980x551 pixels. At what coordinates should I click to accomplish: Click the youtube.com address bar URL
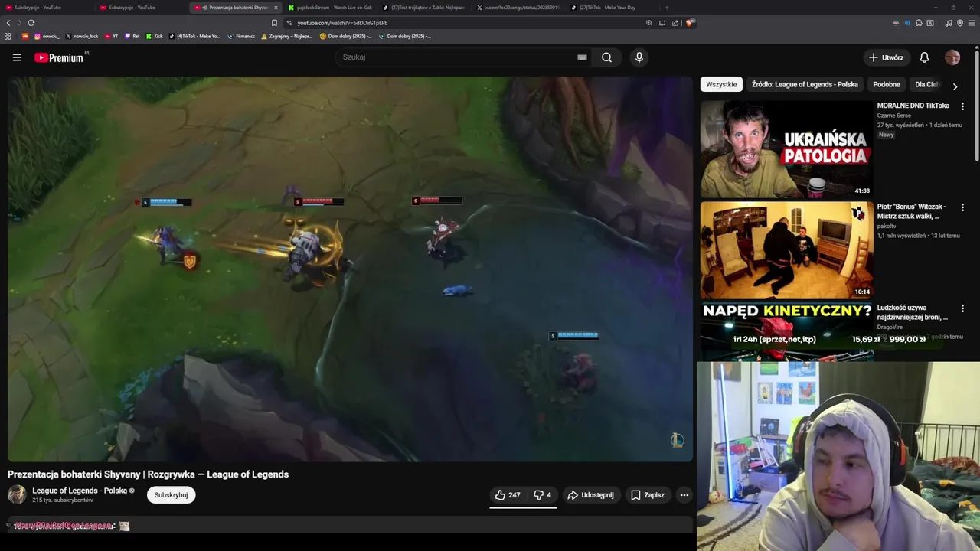point(342,23)
